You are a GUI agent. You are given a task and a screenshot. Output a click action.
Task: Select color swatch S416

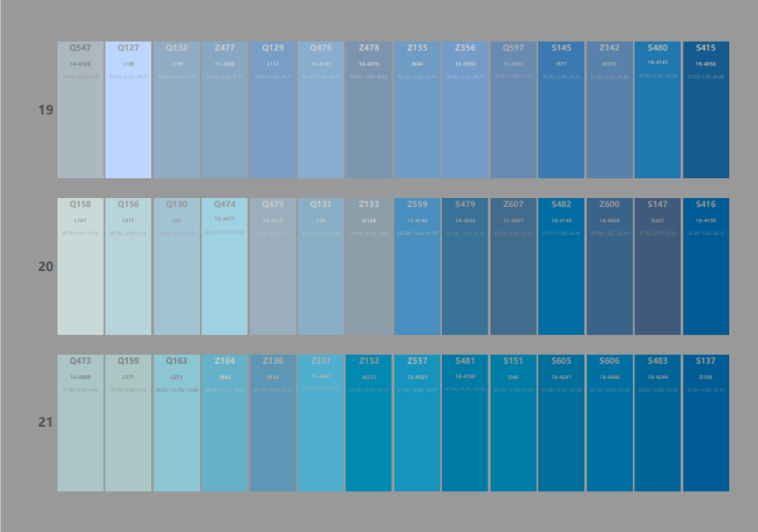coord(706,266)
